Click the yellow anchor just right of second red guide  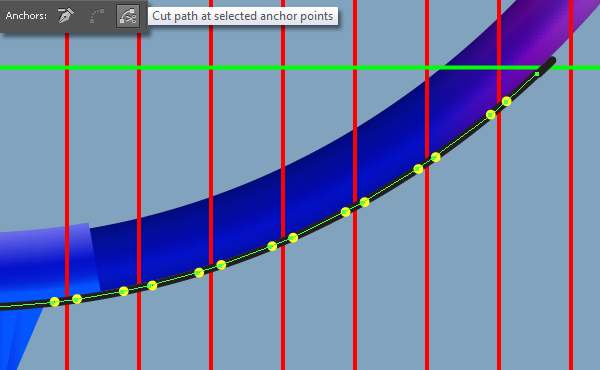point(152,285)
